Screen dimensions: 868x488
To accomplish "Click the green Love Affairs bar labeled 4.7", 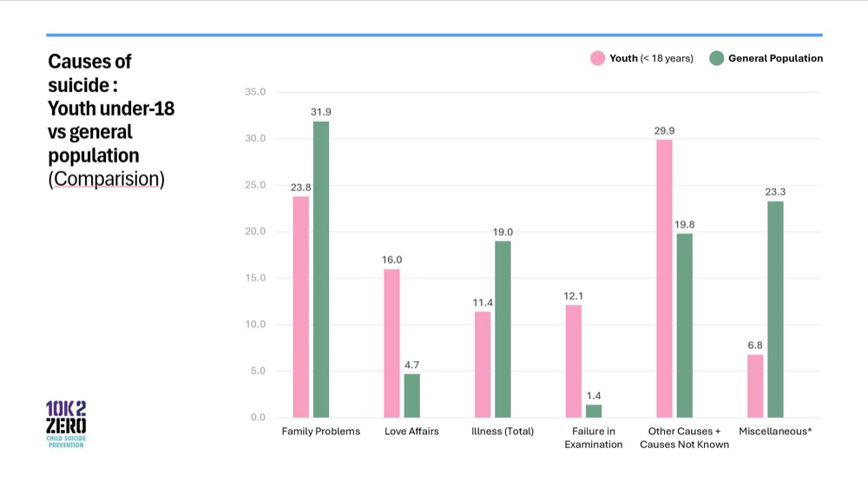I will (x=411, y=395).
